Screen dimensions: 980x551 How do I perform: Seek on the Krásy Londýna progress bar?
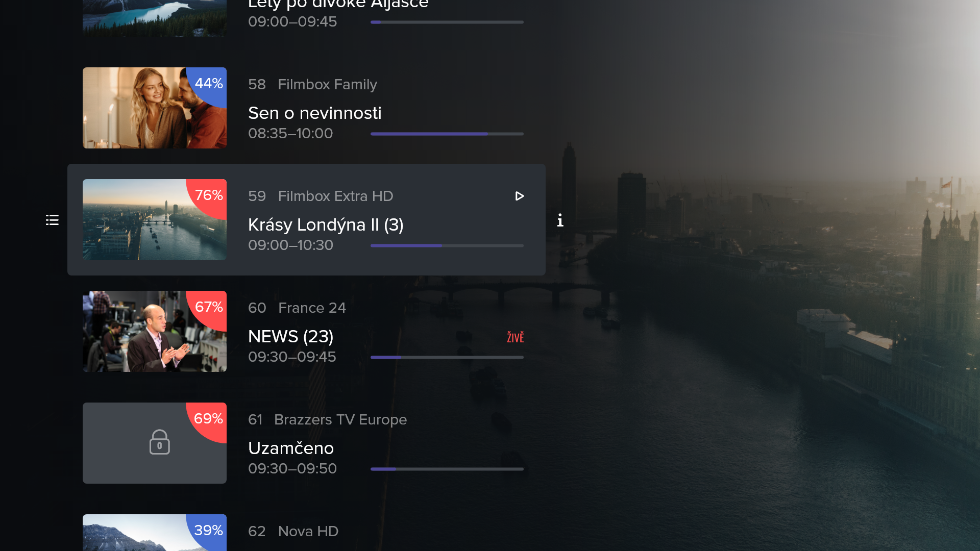447,246
